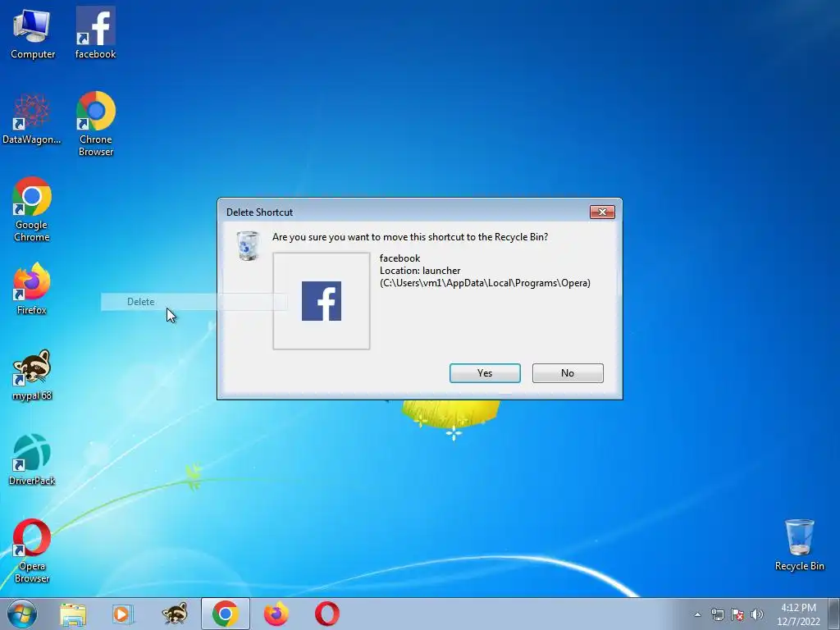The image size is (840, 630).
Task: Click the 'facebook' name text in the dialog
Action: pyautogui.click(x=399, y=258)
